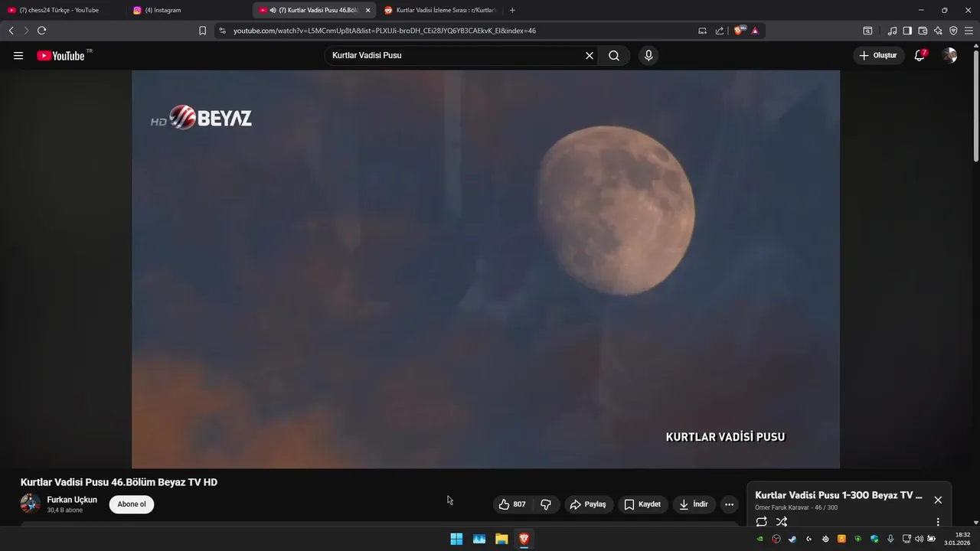
Task: Click the URL address bar
Action: click(x=459, y=31)
